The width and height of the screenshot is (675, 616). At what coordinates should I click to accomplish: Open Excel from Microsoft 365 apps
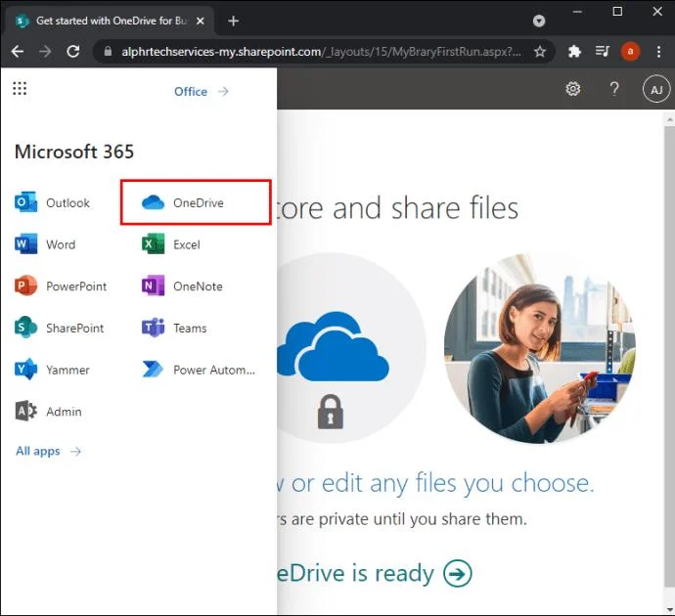171,244
